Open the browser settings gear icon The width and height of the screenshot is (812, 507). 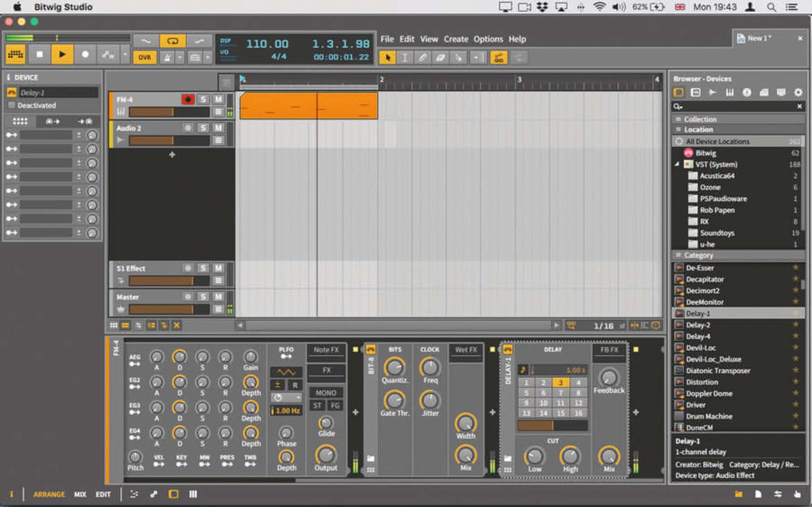point(798,92)
